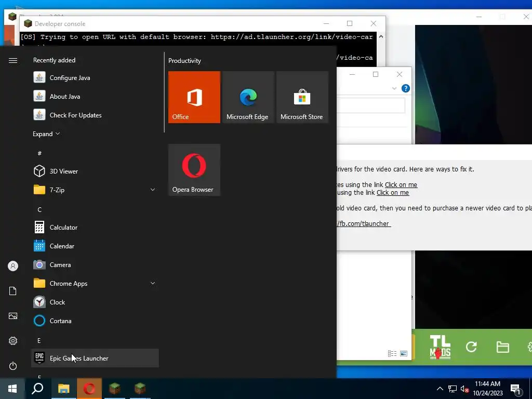Open Clock app
Viewport: 532px width, 399px height.
[95, 302]
